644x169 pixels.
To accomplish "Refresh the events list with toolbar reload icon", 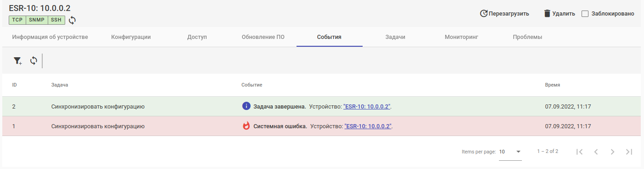I will tap(34, 60).
